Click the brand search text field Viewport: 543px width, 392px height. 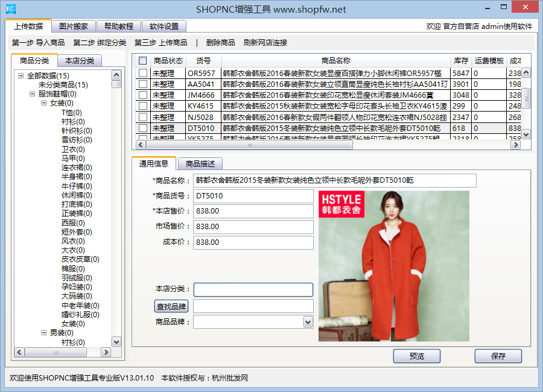coord(253,306)
